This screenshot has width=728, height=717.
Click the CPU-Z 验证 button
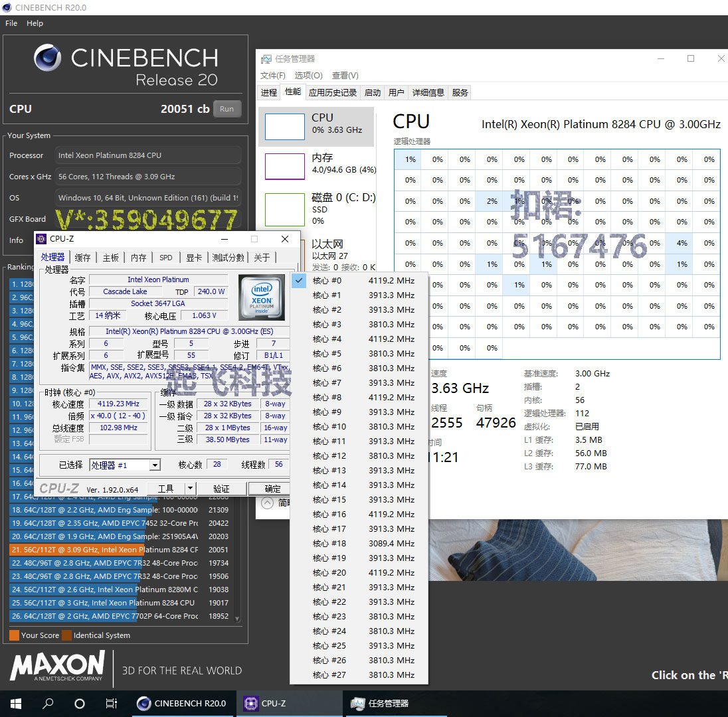click(x=221, y=489)
